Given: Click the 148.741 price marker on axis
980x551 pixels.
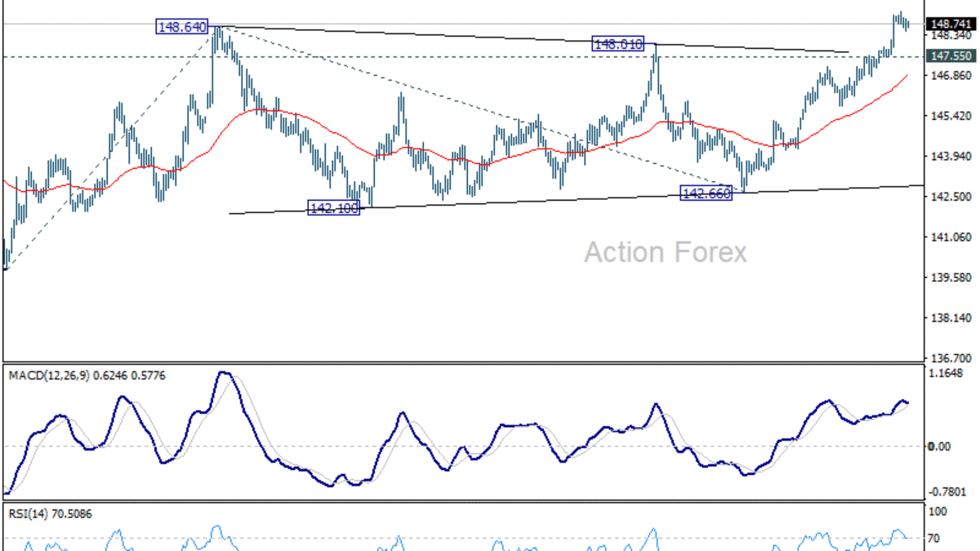Looking at the screenshot, I should 950,24.
